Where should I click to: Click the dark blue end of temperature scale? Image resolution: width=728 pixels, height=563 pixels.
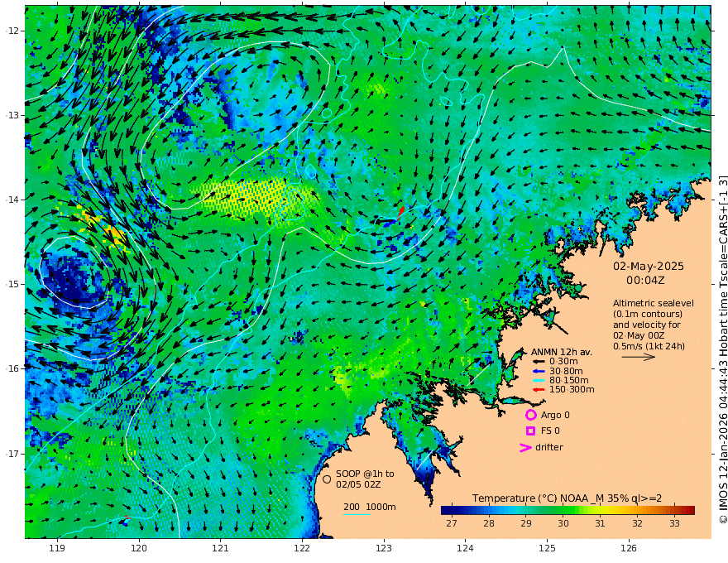[445, 510]
